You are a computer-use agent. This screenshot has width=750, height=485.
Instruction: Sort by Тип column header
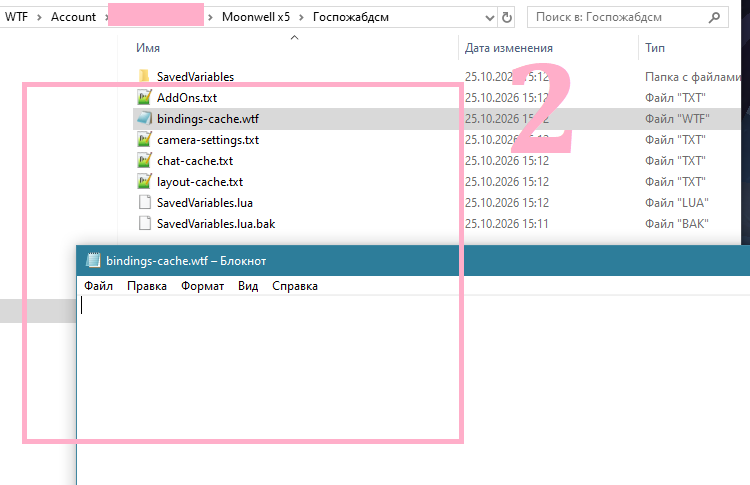coord(654,48)
